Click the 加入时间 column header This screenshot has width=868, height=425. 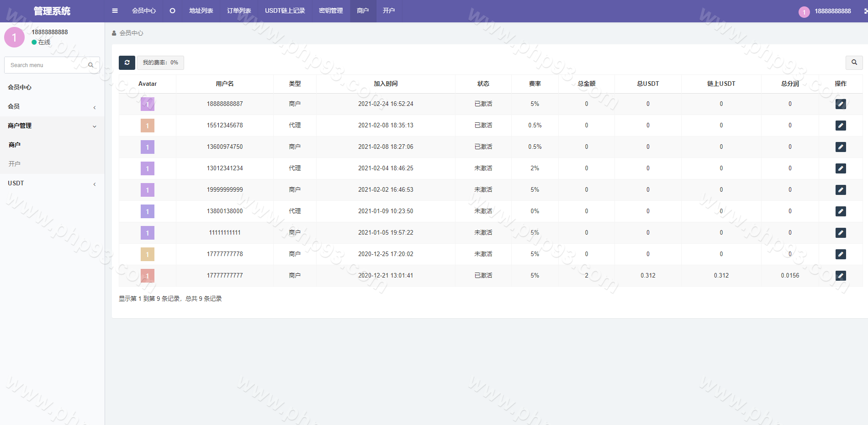(386, 84)
